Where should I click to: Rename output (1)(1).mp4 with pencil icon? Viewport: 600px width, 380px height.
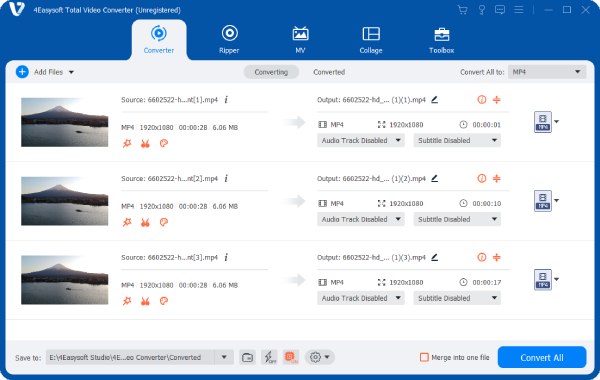(x=435, y=100)
